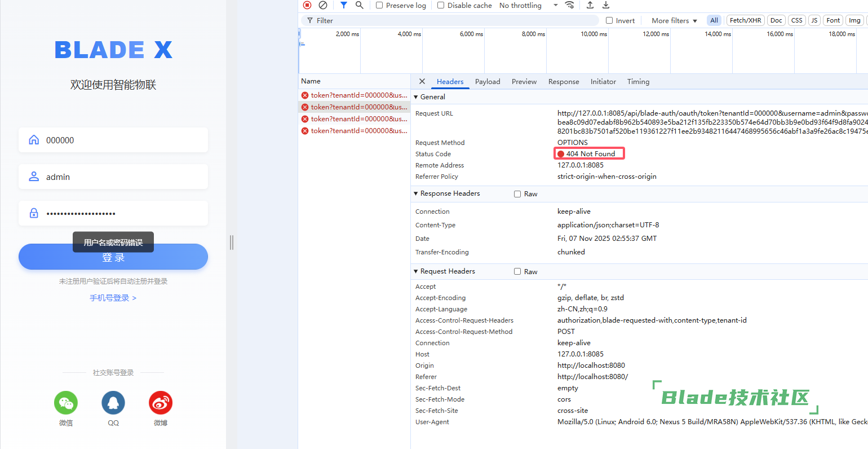
Task: Open network conditions wifi icon
Action: [570, 5]
